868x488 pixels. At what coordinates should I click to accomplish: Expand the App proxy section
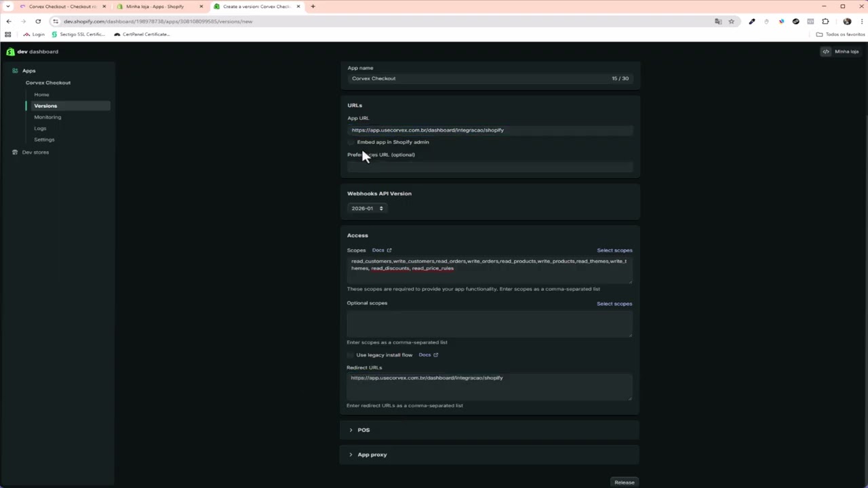(490, 454)
